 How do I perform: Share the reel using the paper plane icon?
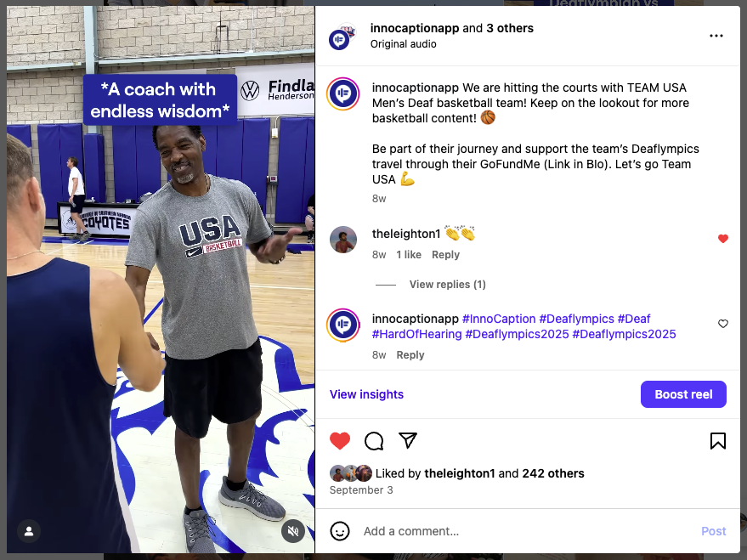tap(407, 440)
